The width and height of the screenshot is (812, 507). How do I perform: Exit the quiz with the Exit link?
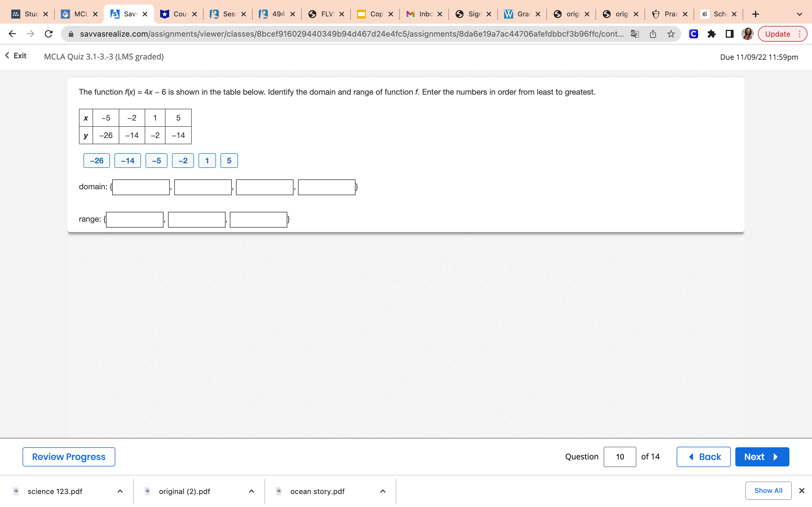16,56
